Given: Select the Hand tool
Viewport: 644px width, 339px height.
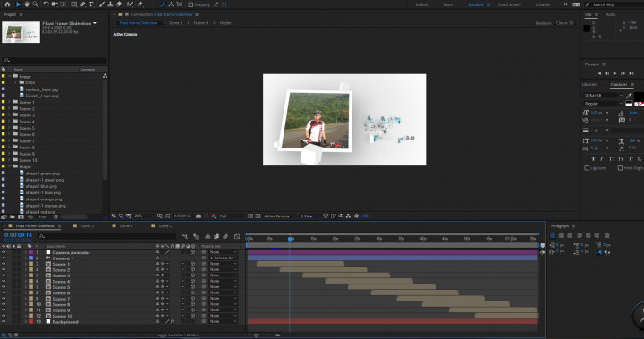Looking at the screenshot, I should point(27,4).
